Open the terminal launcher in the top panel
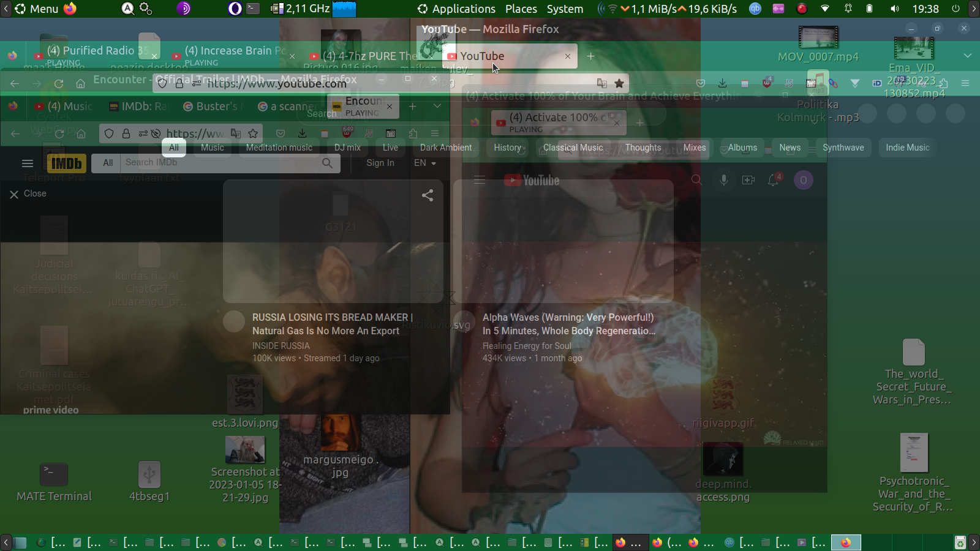Viewport: 980px width, 551px height. (253, 9)
